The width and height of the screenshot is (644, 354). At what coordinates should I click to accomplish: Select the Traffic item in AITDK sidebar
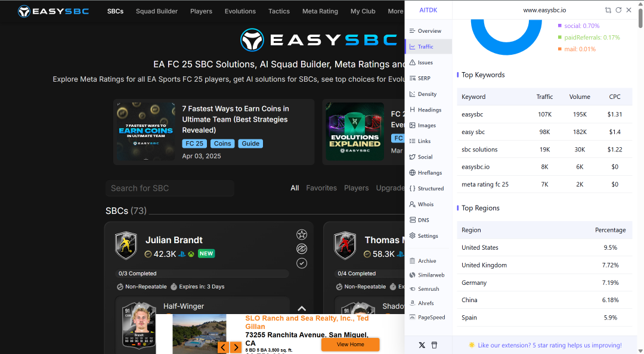pyautogui.click(x=428, y=47)
